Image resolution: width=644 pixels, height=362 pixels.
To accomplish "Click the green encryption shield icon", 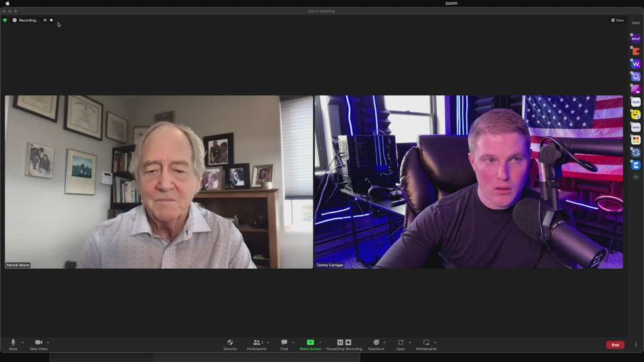I will 5,20.
